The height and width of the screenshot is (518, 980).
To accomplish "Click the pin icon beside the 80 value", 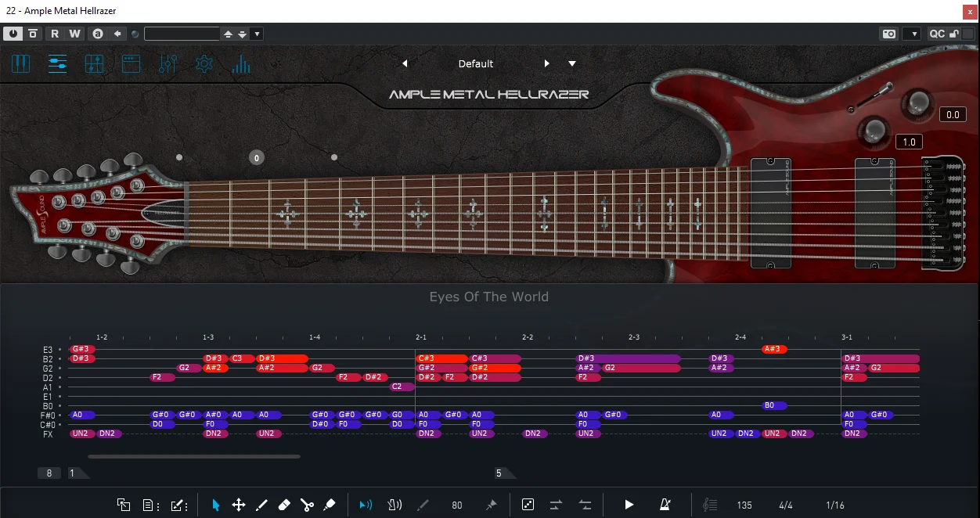I will (x=491, y=505).
